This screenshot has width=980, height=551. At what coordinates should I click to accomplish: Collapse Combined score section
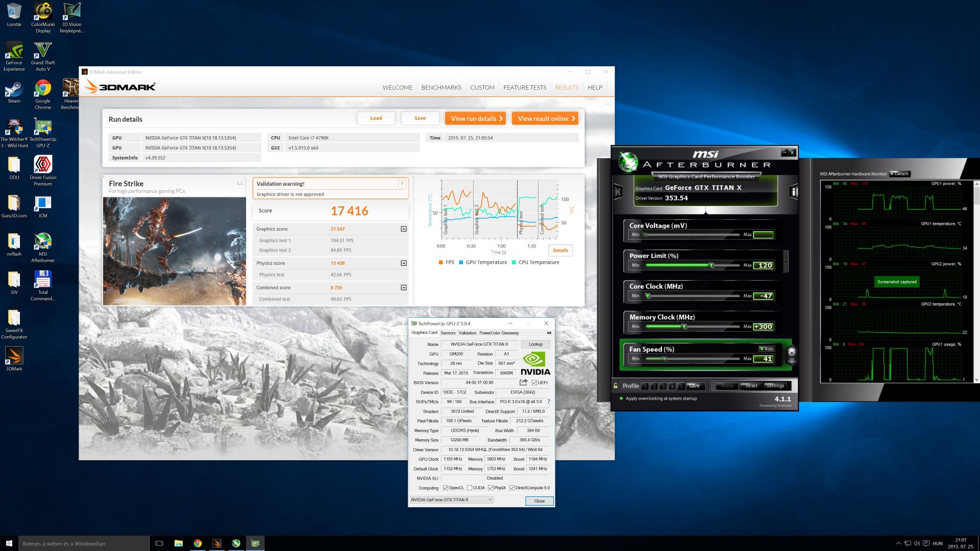pos(404,288)
